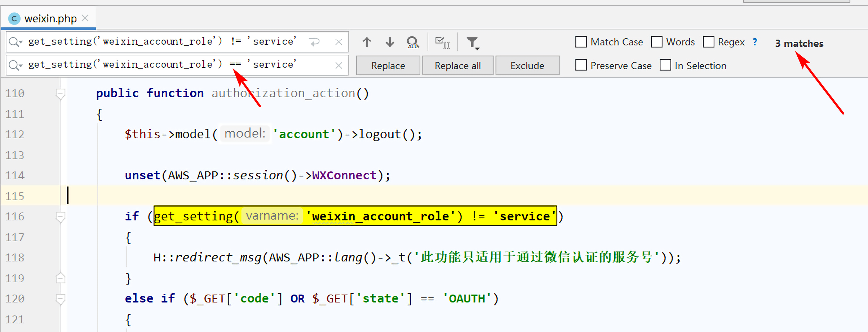Collapse if-block fold marker at line 116
This screenshot has height=332, width=868.
point(60,217)
